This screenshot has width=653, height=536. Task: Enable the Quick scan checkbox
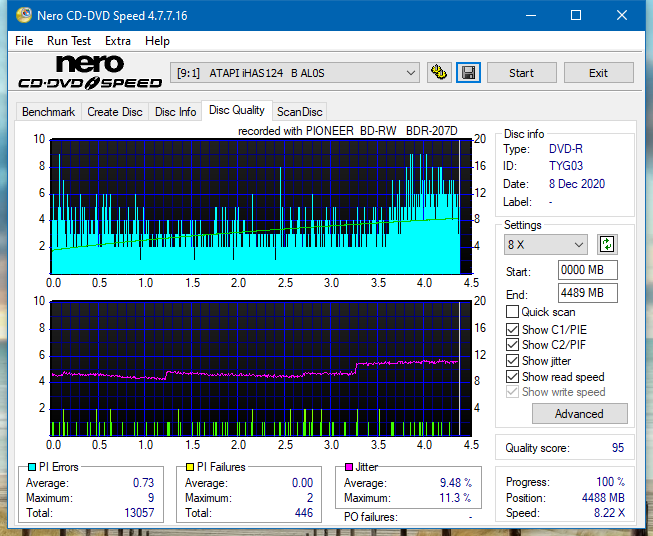click(513, 312)
